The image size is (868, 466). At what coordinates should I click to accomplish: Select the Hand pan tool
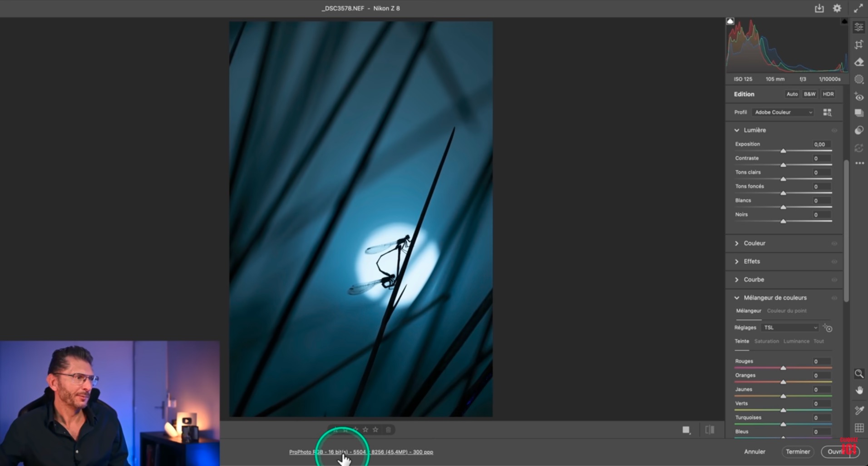tap(858, 390)
